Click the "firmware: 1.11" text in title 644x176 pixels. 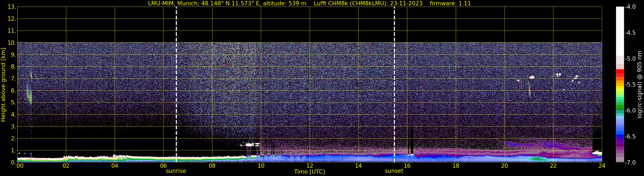[450, 3]
